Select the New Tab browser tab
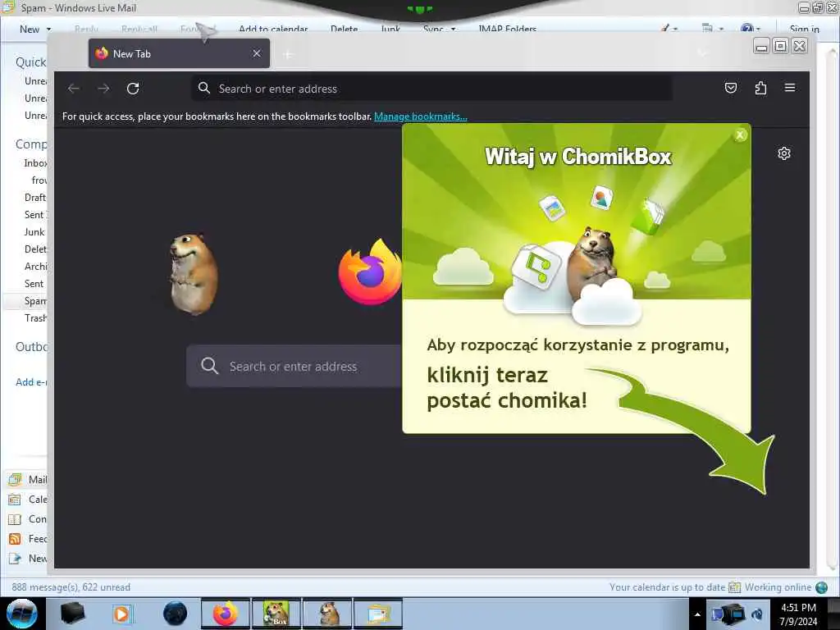The width and height of the screenshot is (840, 630). point(179,53)
